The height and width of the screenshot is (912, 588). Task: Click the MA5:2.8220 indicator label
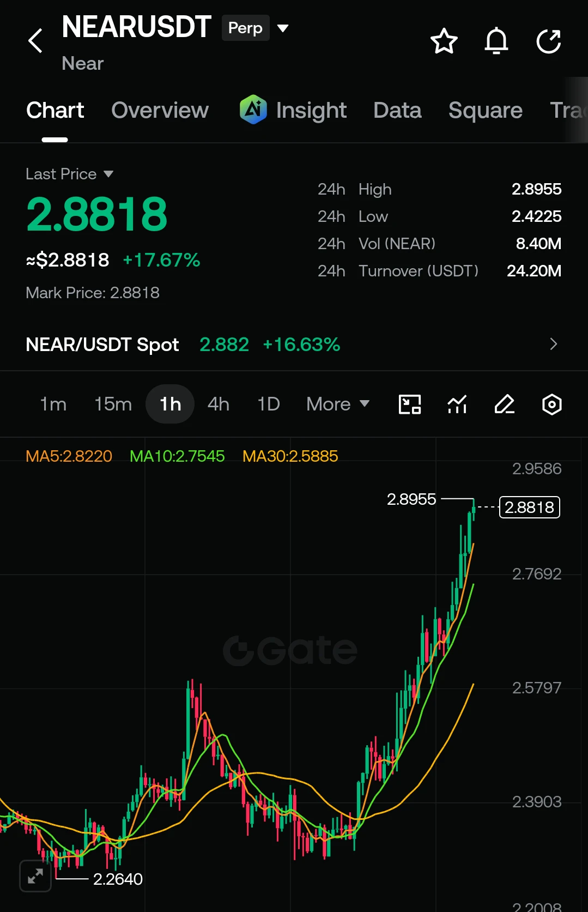(x=69, y=456)
